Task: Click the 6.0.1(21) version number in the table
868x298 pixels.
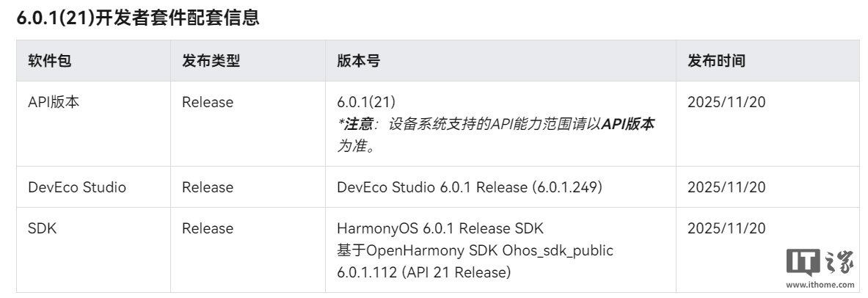Action: coord(366,103)
